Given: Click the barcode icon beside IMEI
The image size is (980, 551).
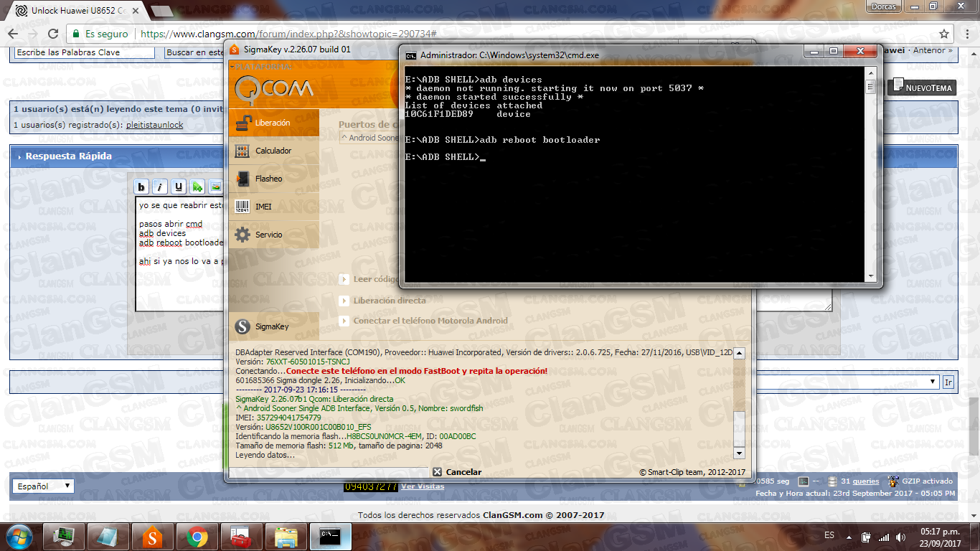Looking at the screenshot, I should (x=242, y=207).
